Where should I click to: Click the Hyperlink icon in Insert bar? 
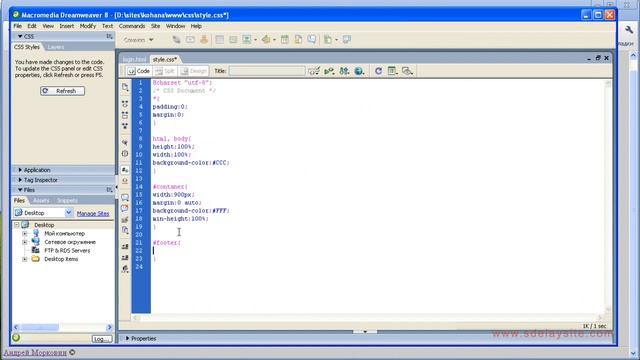point(176,40)
